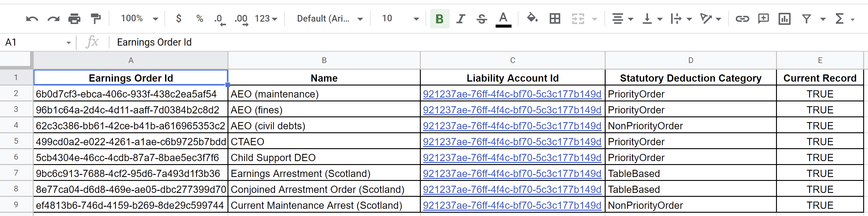Toggle Italic formatting

coord(461,19)
